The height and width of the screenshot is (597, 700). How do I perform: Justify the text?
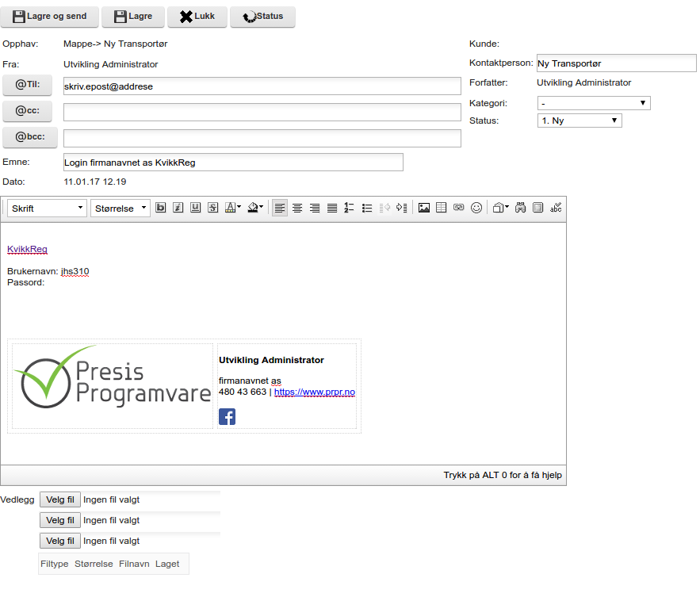(x=332, y=208)
